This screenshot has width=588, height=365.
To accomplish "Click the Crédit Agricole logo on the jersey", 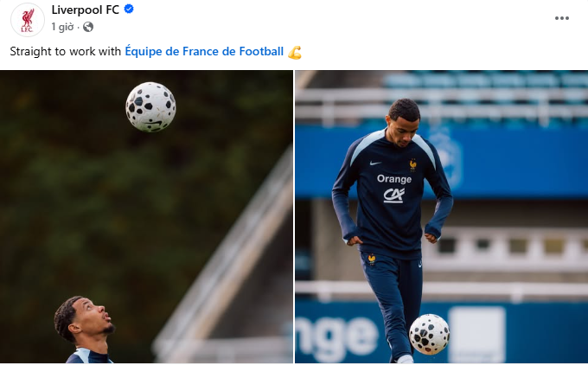I will pyautogui.click(x=393, y=195).
